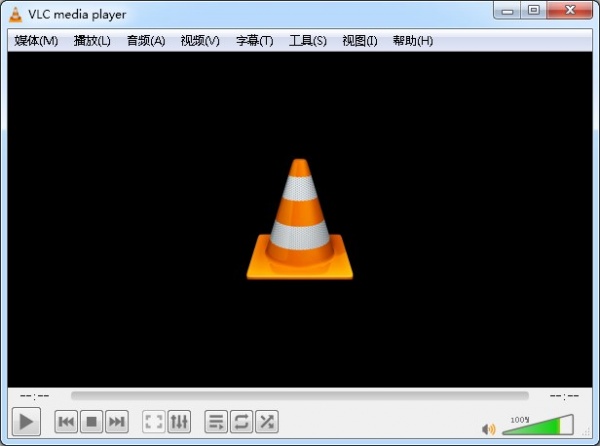Screen dimensions: 600x446
Task: Set volume using the green volume slider
Action: coord(538,425)
